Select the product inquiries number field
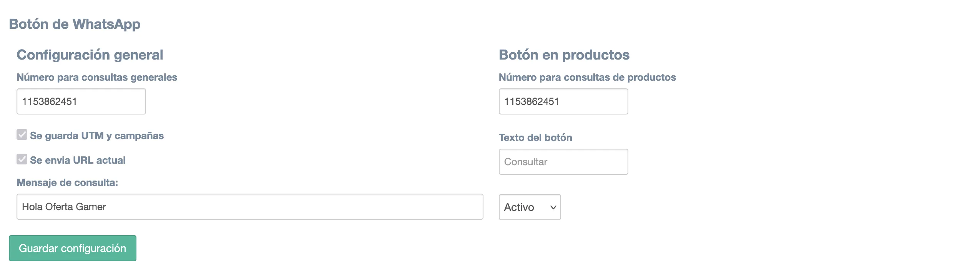 [x=563, y=101]
